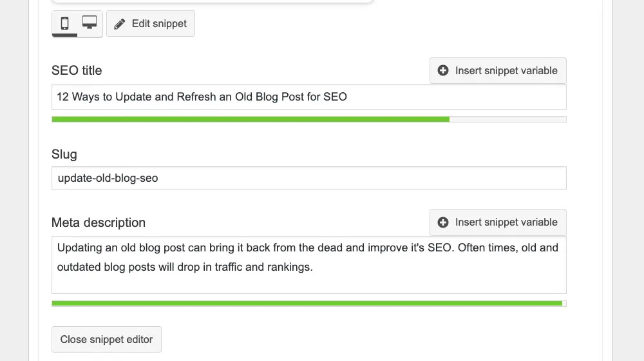Image resolution: width=644 pixels, height=361 pixels.
Task: Click the word 'outdated' in the meta description
Action: coord(78,267)
